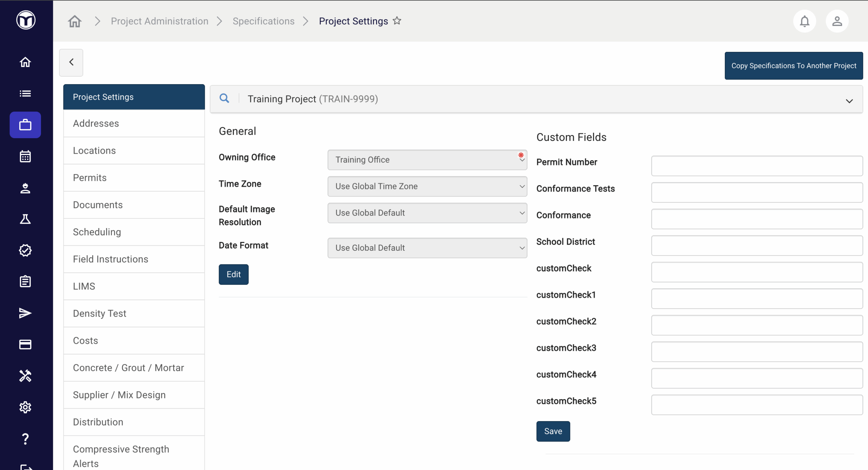Screen dimensions: 868x470
Task: Click the lab flask sidebar icon
Action: pos(25,219)
